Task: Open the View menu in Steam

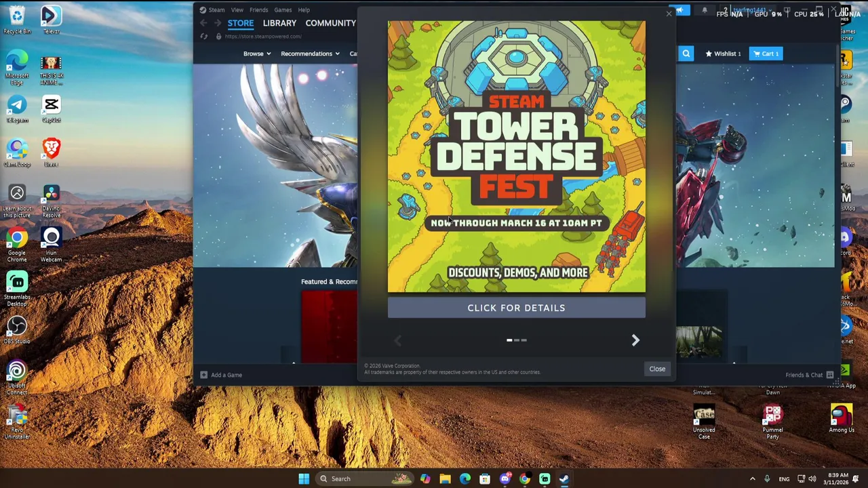Action: pyautogui.click(x=237, y=10)
